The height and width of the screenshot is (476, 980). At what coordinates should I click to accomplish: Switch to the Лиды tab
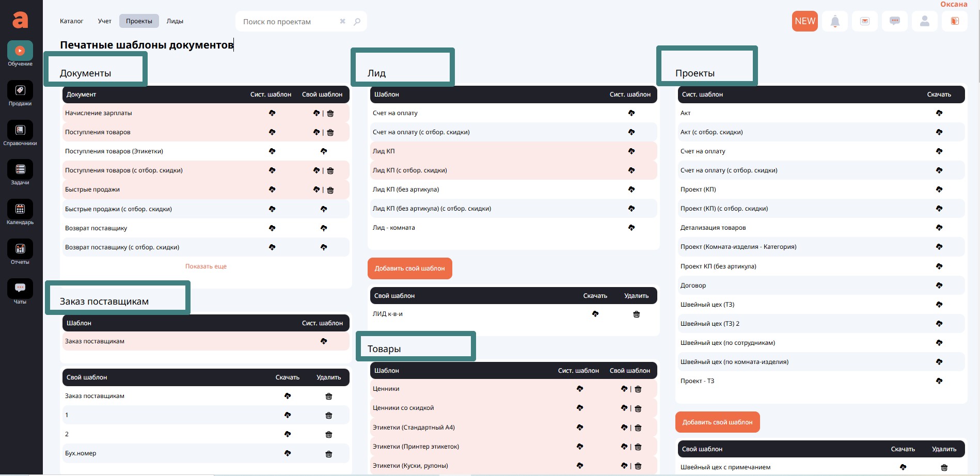pyautogui.click(x=175, y=21)
